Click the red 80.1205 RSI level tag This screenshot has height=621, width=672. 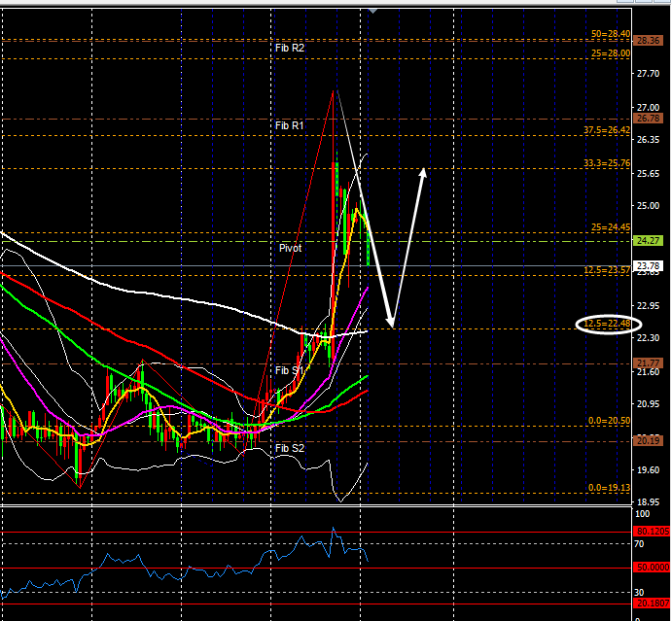pos(649,531)
